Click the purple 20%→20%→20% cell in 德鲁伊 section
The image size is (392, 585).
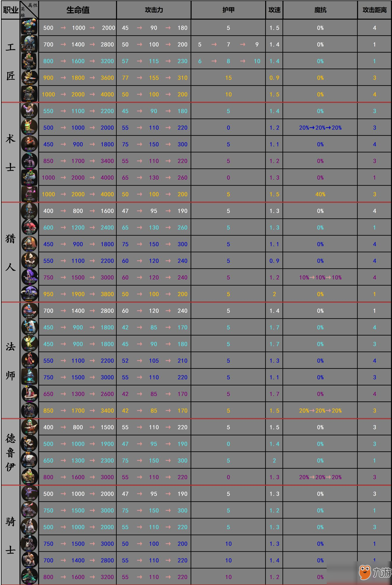(320, 477)
